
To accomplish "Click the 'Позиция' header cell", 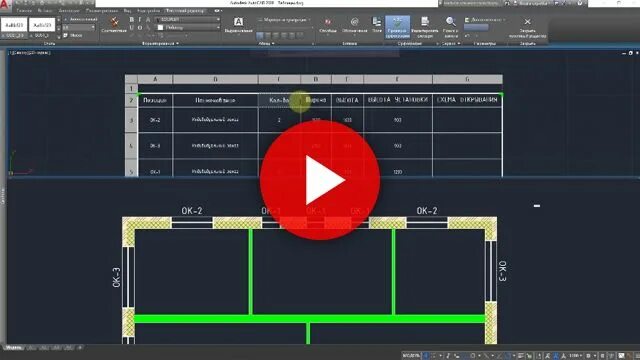I will coord(155,100).
